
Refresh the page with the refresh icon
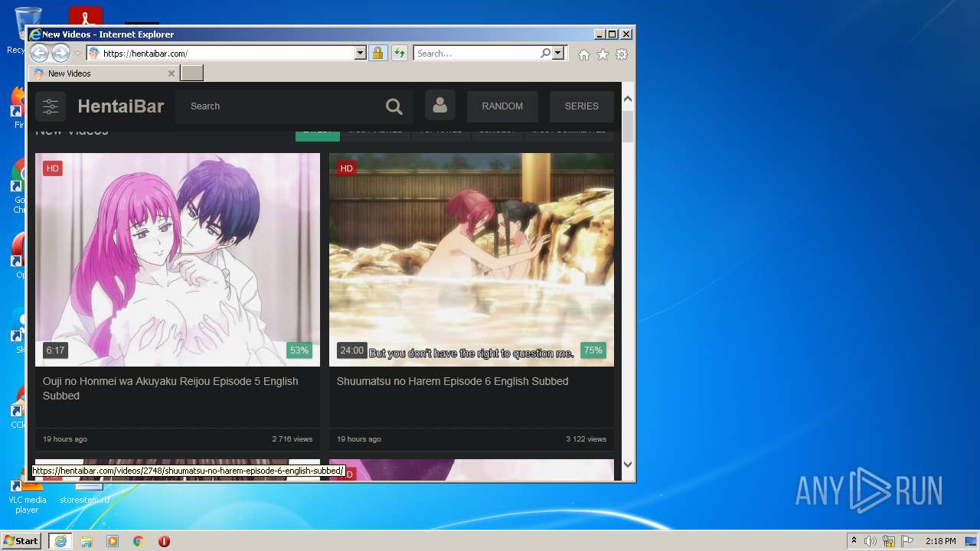point(399,54)
